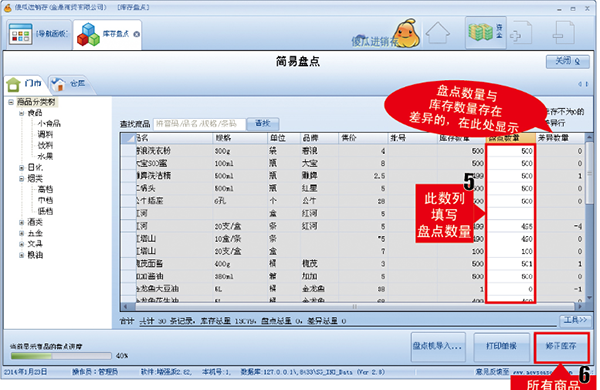Open the navigation panel grid icon

(x=20, y=34)
